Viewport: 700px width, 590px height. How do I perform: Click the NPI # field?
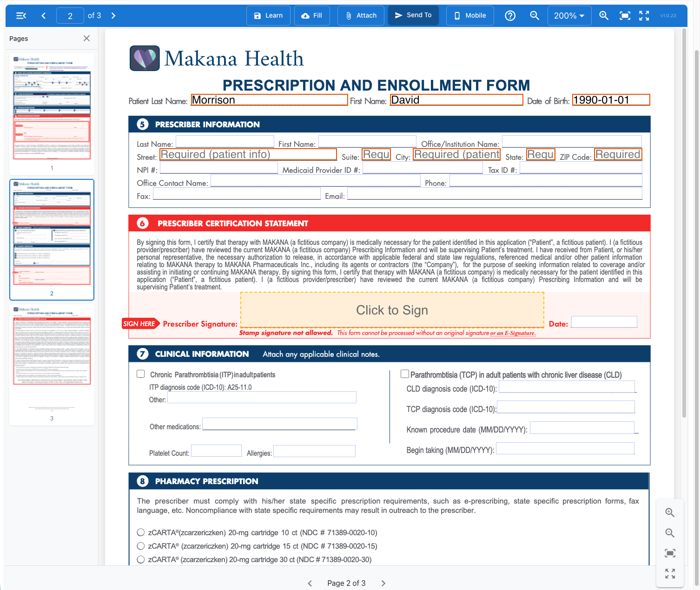click(219, 168)
